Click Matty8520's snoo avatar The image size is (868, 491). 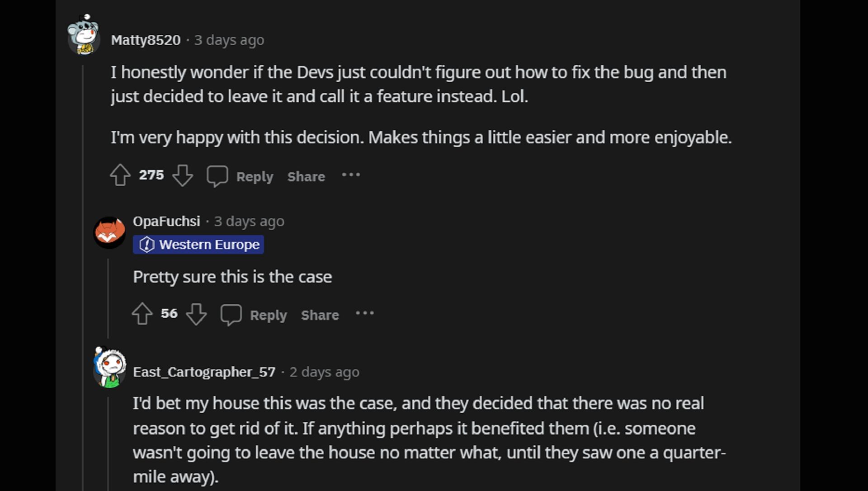click(84, 35)
